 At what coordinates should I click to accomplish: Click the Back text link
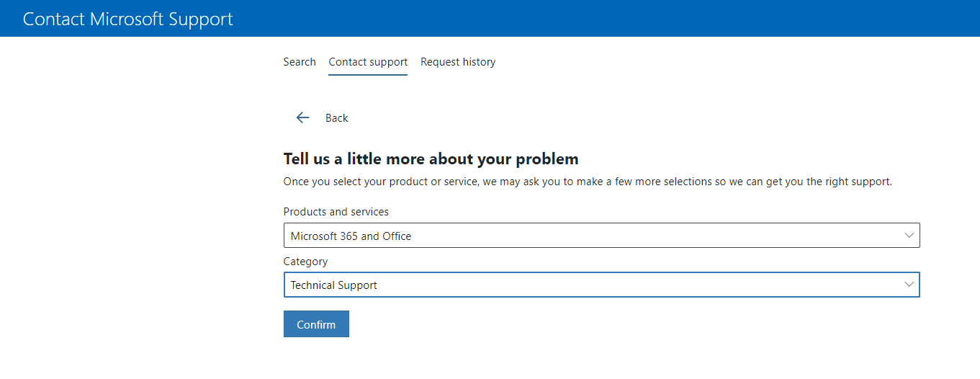(x=336, y=118)
